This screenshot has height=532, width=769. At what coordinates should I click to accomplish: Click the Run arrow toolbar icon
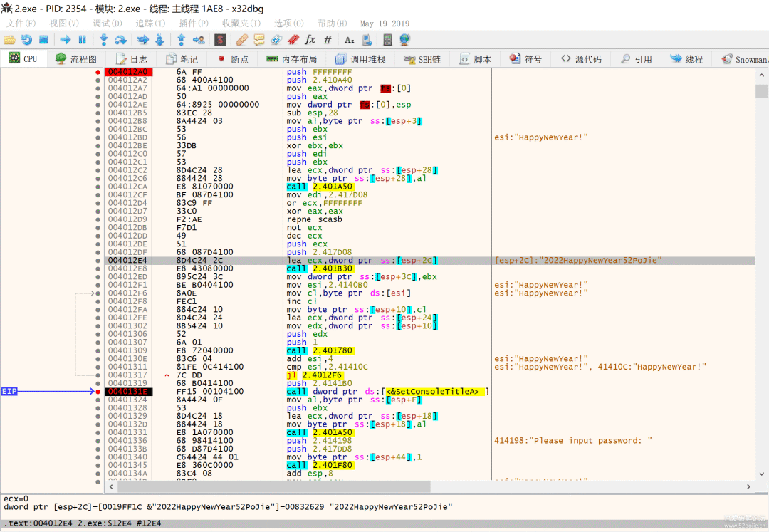coord(65,40)
